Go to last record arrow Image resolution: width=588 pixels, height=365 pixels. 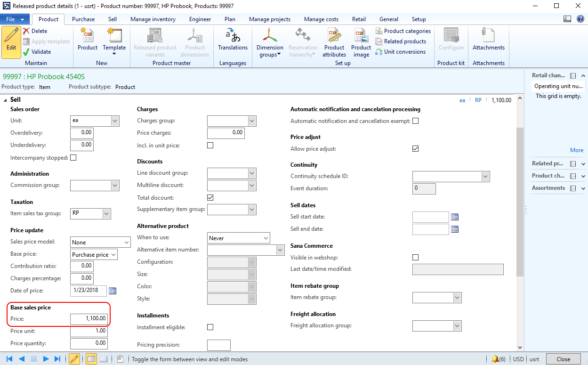57,359
